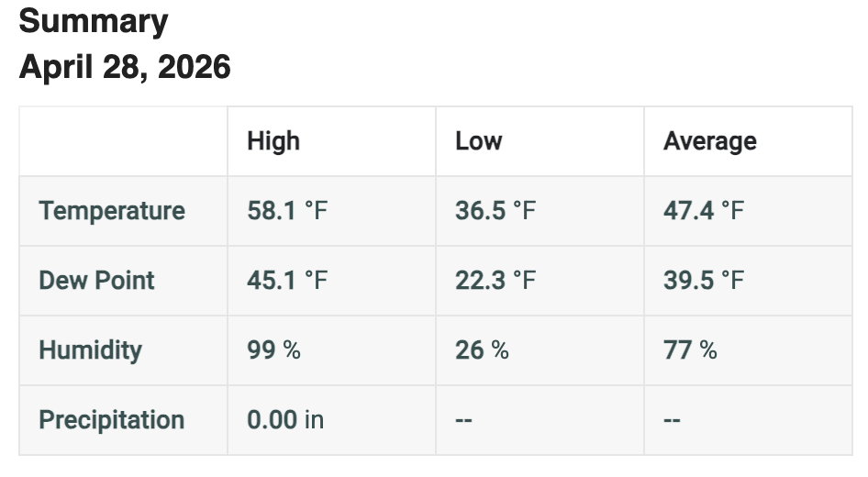Click the Dew Point row label
This screenshot has height=477, width=868.
coord(96,281)
